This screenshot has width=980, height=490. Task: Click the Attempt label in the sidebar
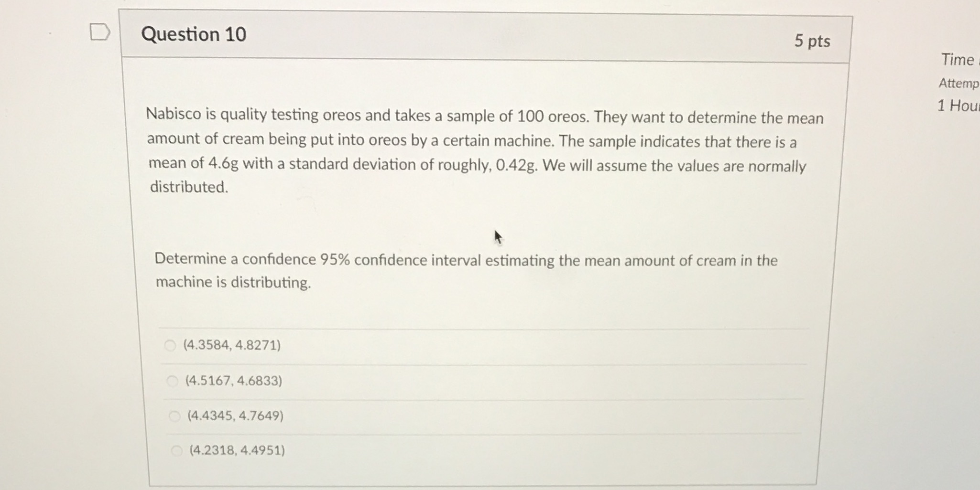[x=958, y=84]
